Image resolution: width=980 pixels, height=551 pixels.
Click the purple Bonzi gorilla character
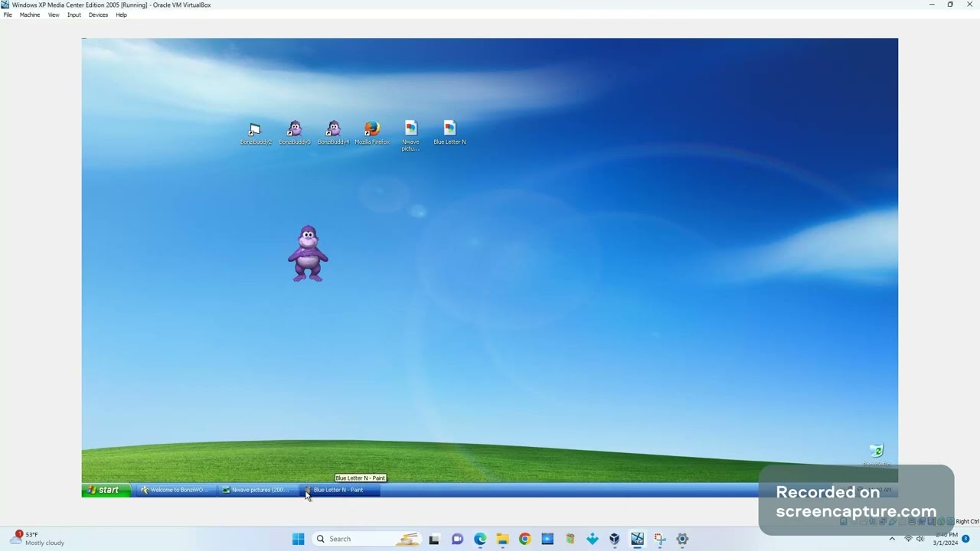308,253
